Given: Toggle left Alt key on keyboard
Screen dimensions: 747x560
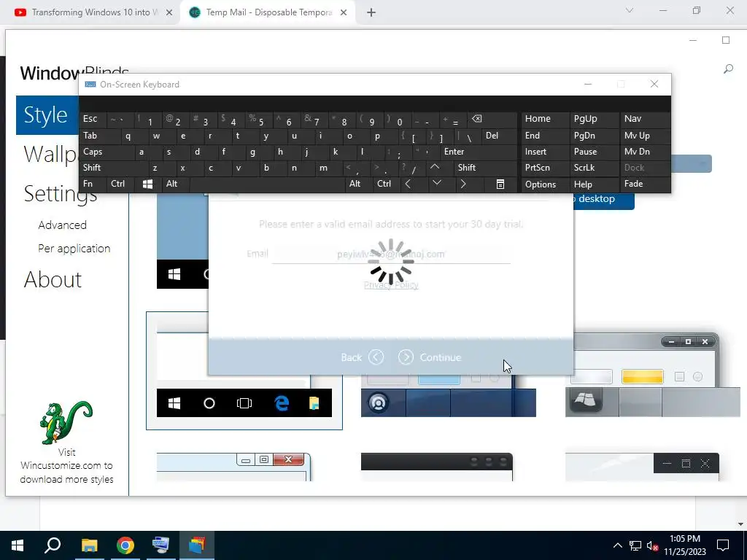Looking at the screenshot, I should click(x=175, y=184).
